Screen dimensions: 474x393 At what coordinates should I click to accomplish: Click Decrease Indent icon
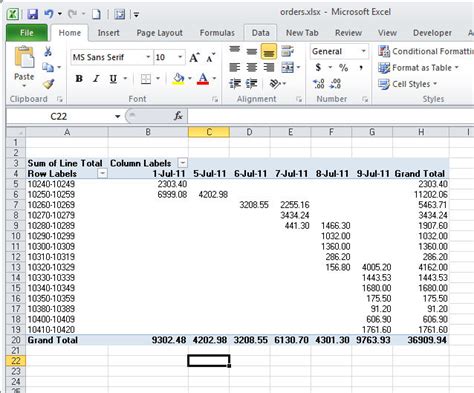[235, 83]
